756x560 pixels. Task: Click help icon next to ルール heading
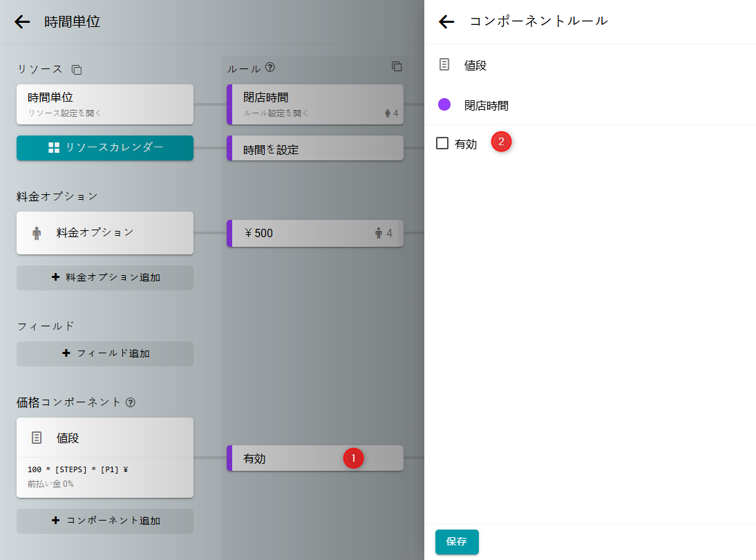pos(270,68)
